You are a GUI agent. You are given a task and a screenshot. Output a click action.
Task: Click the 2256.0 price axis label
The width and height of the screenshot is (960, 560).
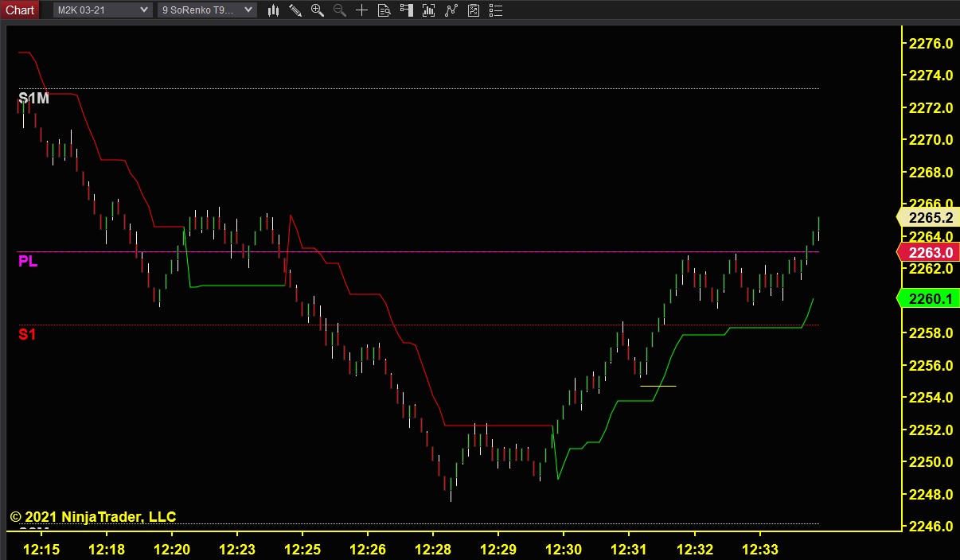point(931,365)
